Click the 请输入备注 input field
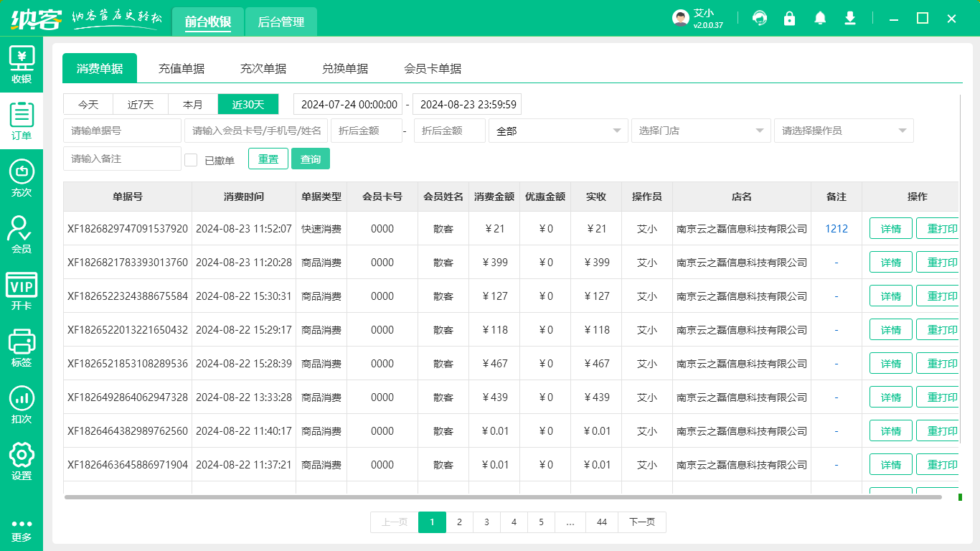 [x=122, y=159]
